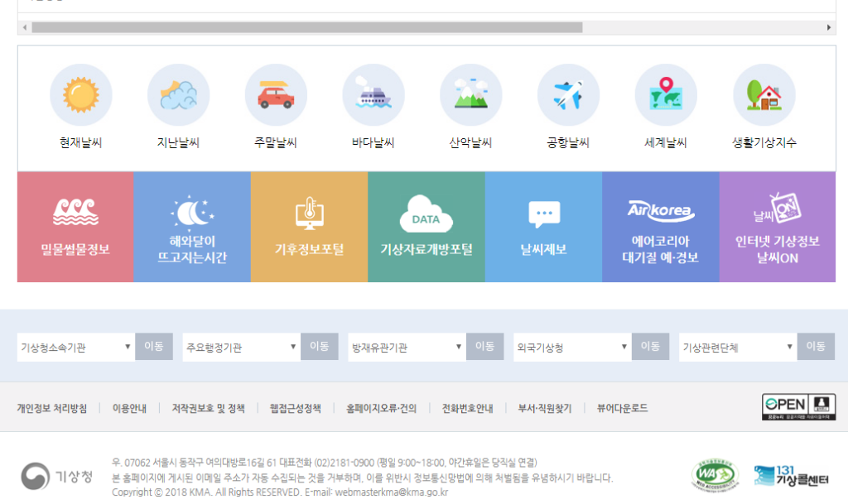Open 주말날씨 car icon
This screenshot has width=848, height=504.
pyautogui.click(x=276, y=95)
